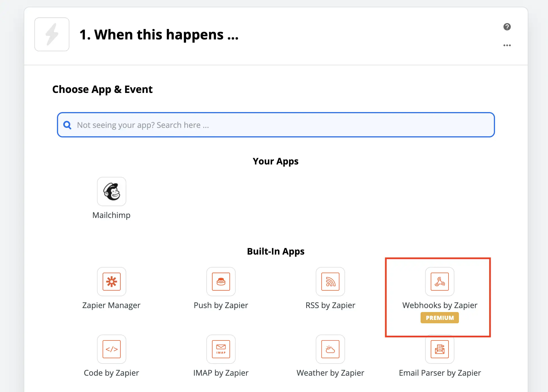Click the PREMIUM badge under Webhooks
548x392 pixels.
click(x=439, y=318)
